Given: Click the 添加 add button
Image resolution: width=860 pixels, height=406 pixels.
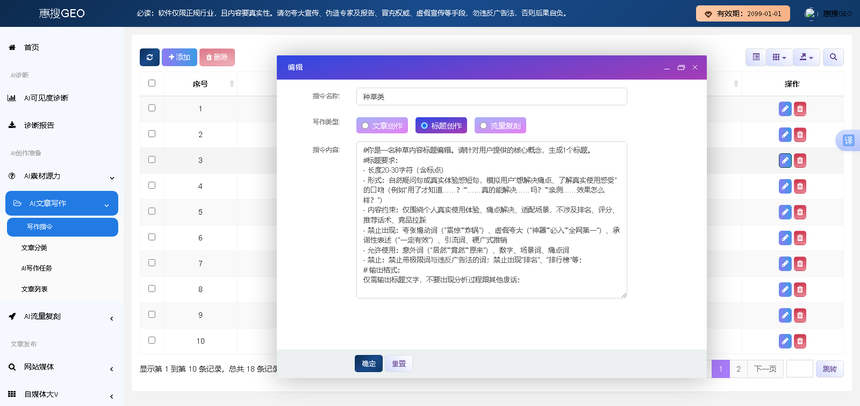Looking at the screenshot, I should tap(179, 57).
